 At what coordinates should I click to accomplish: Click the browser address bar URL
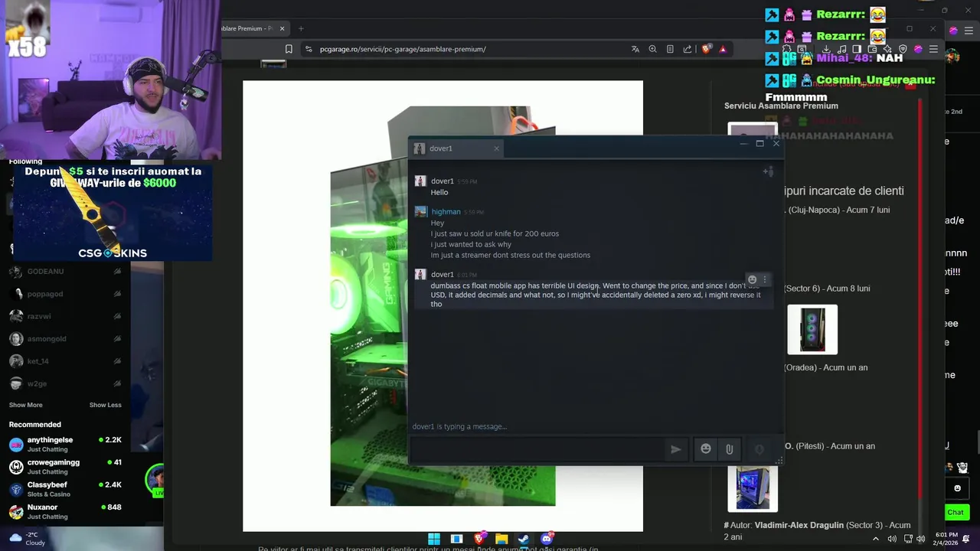403,49
